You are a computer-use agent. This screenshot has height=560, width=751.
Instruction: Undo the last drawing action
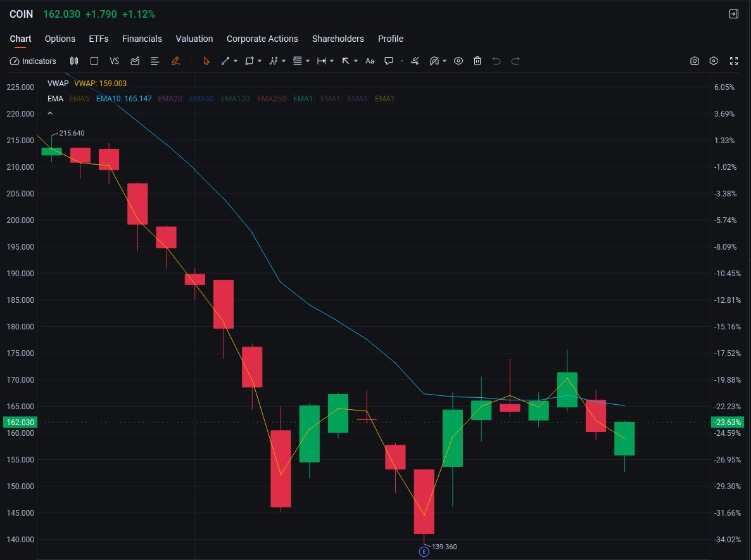pos(496,61)
